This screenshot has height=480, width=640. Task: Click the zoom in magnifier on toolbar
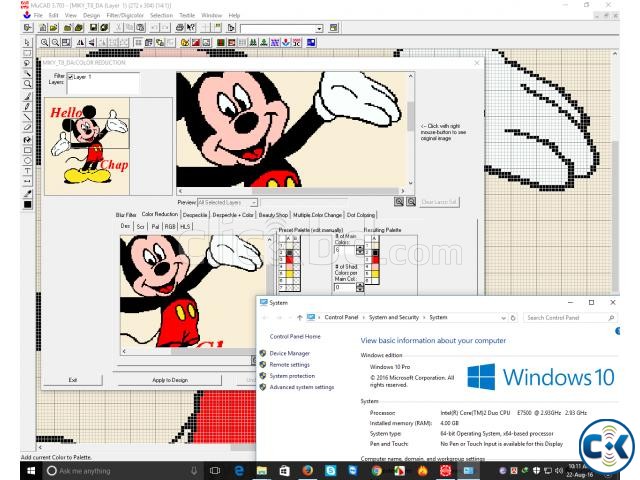43,43
